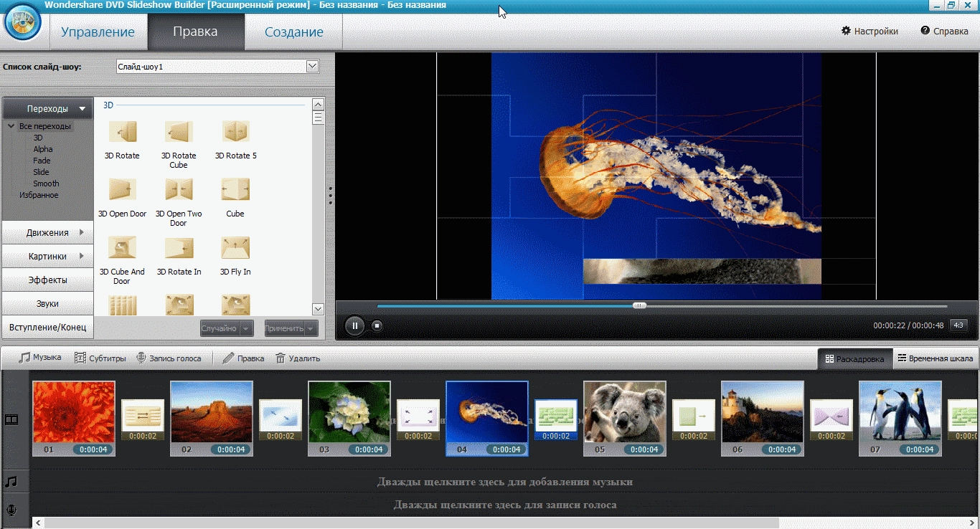
Task: Open the Применить dropdown arrow
Action: click(x=311, y=328)
